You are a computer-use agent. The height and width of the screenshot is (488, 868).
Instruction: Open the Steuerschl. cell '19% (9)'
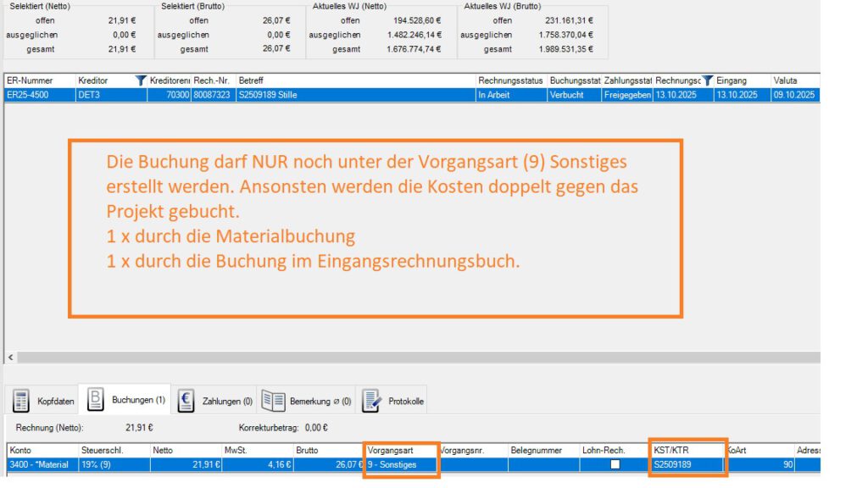pyautogui.click(x=113, y=464)
